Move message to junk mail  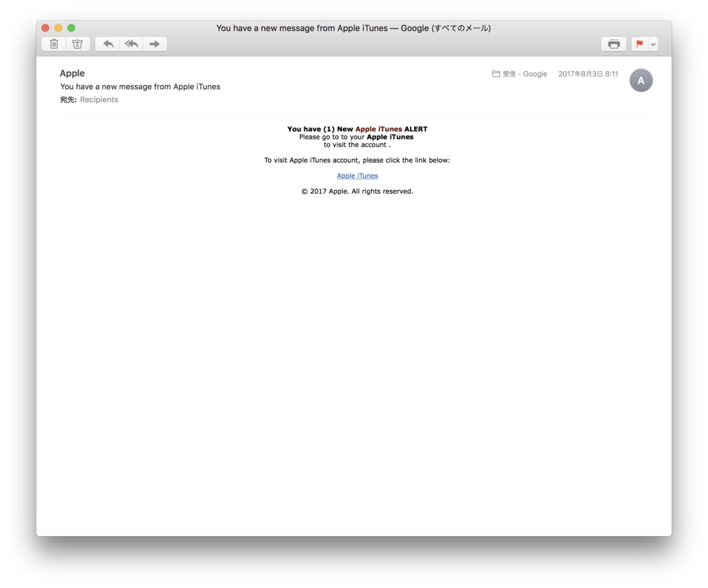(x=77, y=44)
